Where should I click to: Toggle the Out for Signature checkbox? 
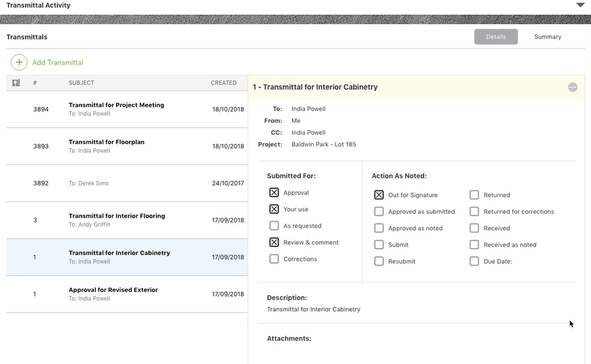pos(379,195)
